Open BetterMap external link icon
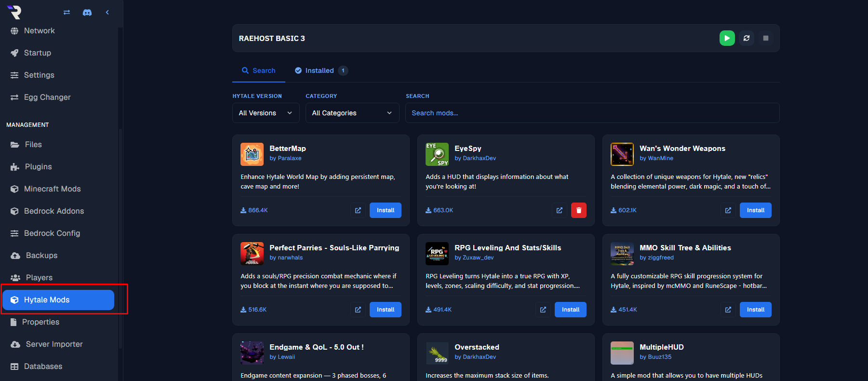The width and height of the screenshot is (868, 381). pos(358,210)
